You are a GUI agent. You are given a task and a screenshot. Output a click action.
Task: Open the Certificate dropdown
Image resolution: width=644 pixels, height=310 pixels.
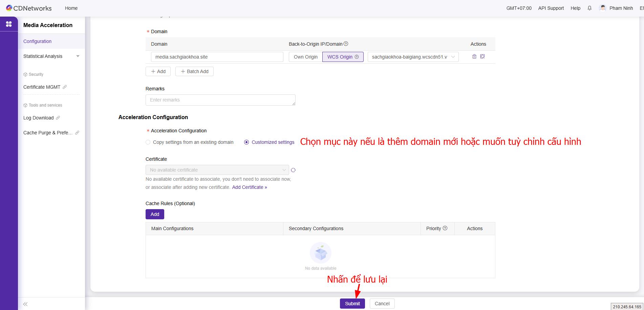(217, 170)
